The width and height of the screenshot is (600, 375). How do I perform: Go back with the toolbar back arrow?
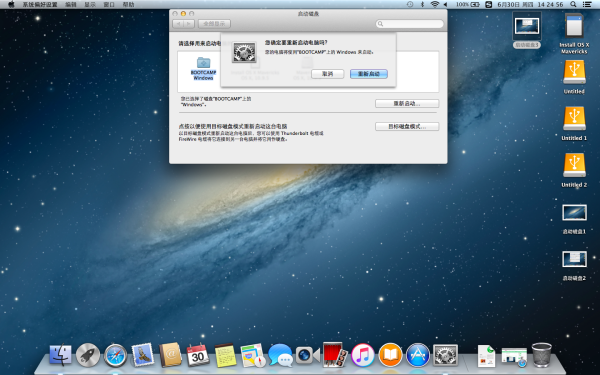pyautogui.click(x=178, y=24)
